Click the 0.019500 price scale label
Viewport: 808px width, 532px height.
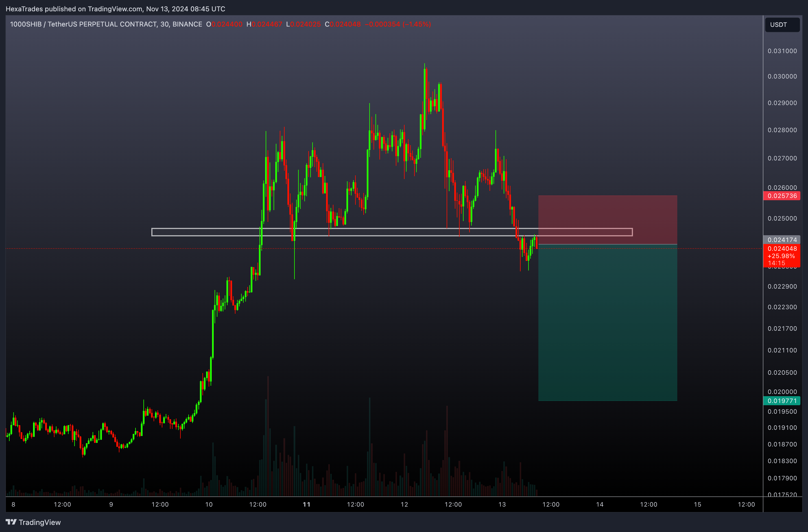tap(782, 412)
